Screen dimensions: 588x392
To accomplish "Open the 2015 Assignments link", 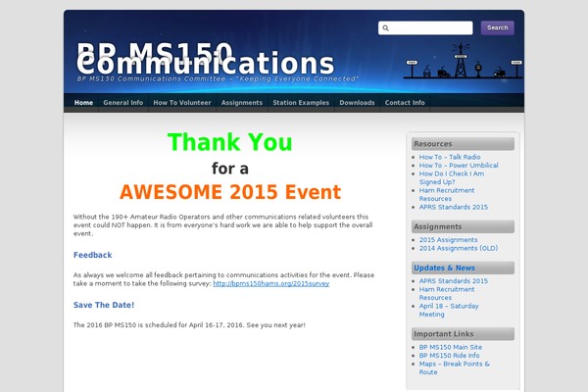I will (448, 240).
